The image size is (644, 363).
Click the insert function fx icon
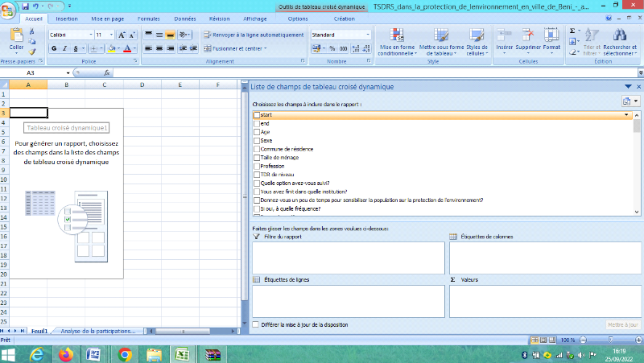(106, 72)
